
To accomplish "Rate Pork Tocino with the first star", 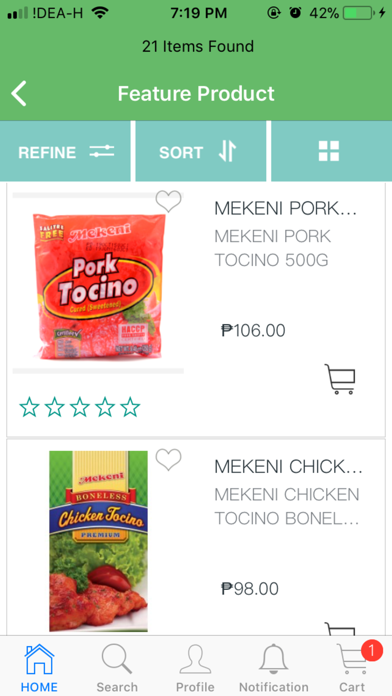I will tap(29, 407).
